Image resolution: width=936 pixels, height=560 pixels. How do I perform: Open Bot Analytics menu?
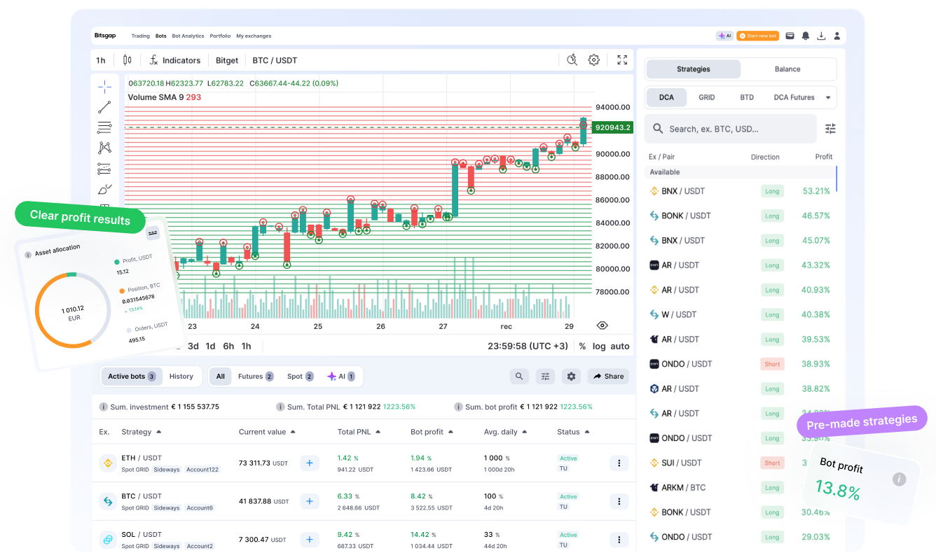point(188,36)
